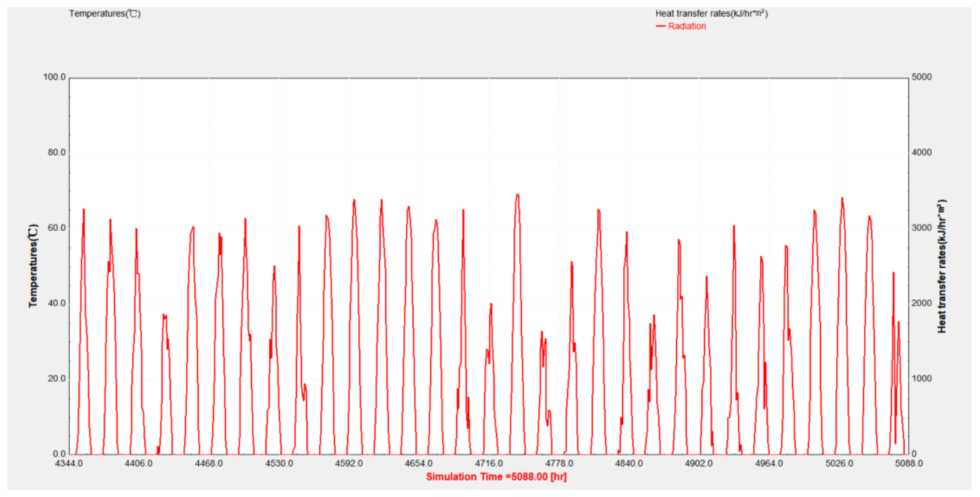Click the 4344.0 start value on time axis
The image size is (980, 497).
tap(69, 464)
